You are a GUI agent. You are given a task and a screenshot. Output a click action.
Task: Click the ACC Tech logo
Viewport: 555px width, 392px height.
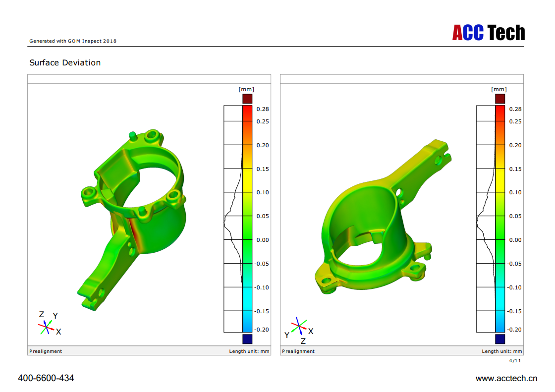tap(488, 33)
